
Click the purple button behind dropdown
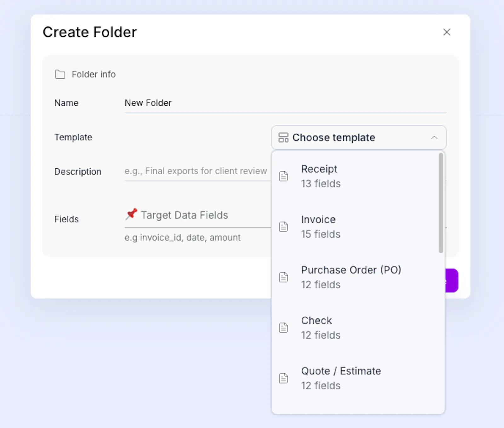[452, 280]
